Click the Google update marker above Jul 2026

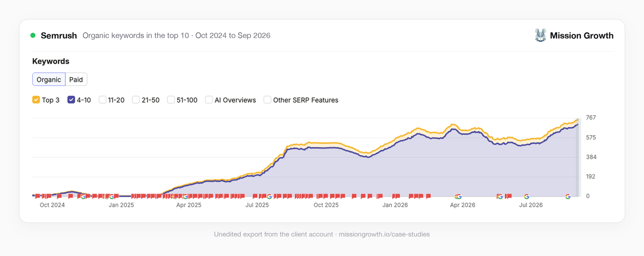tap(527, 196)
